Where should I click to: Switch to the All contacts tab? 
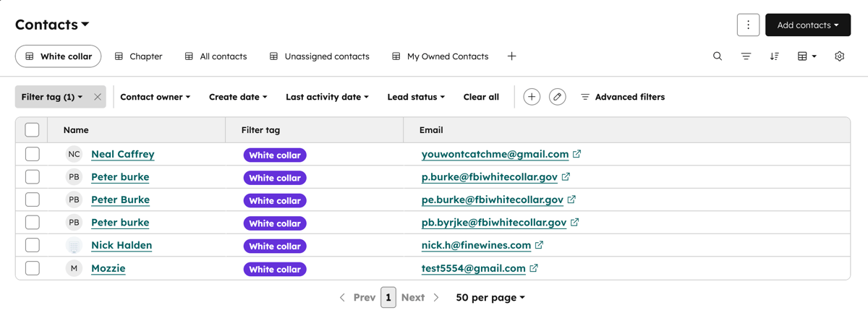coord(216,56)
